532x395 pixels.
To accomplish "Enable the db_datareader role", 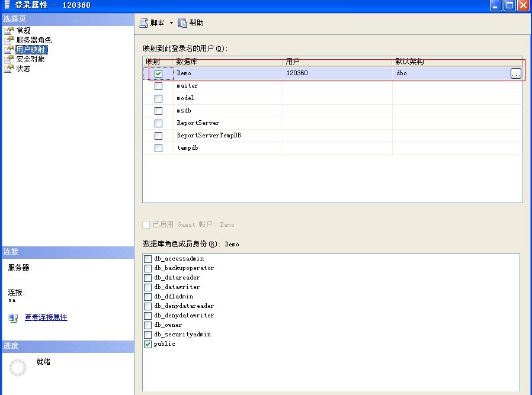I will [146, 277].
